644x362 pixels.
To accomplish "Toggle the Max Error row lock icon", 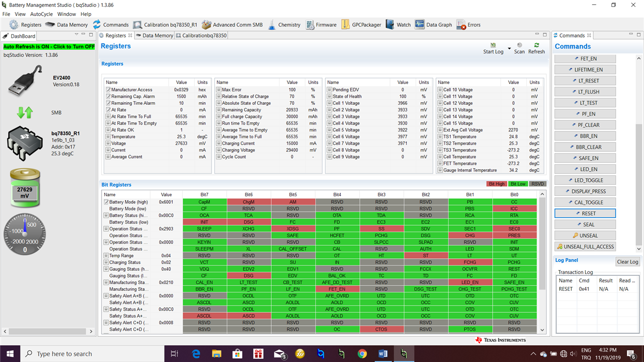I will click(x=219, y=90).
